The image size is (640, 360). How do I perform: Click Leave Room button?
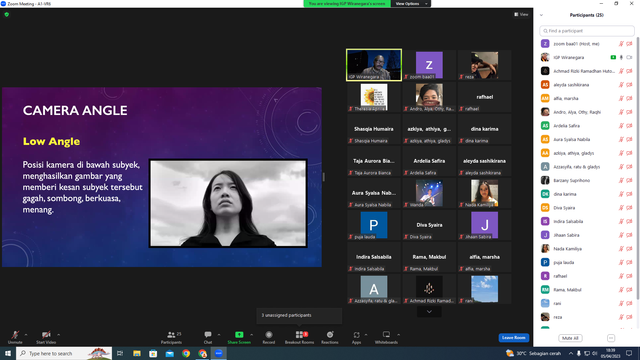tap(513, 338)
